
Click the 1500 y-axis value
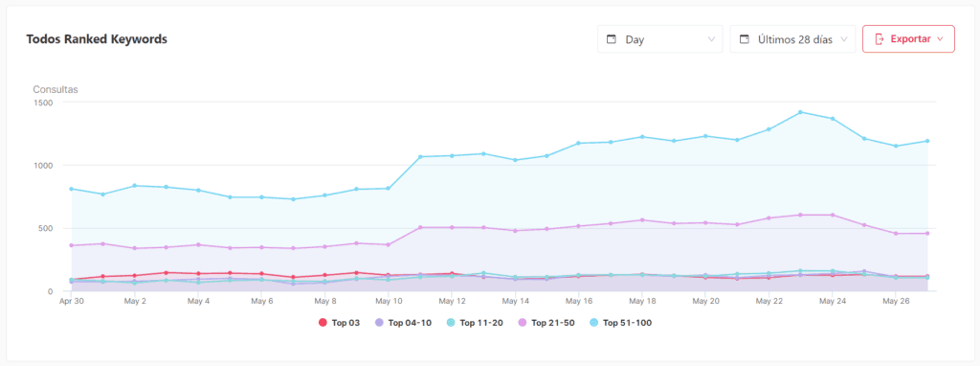pos(43,102)
